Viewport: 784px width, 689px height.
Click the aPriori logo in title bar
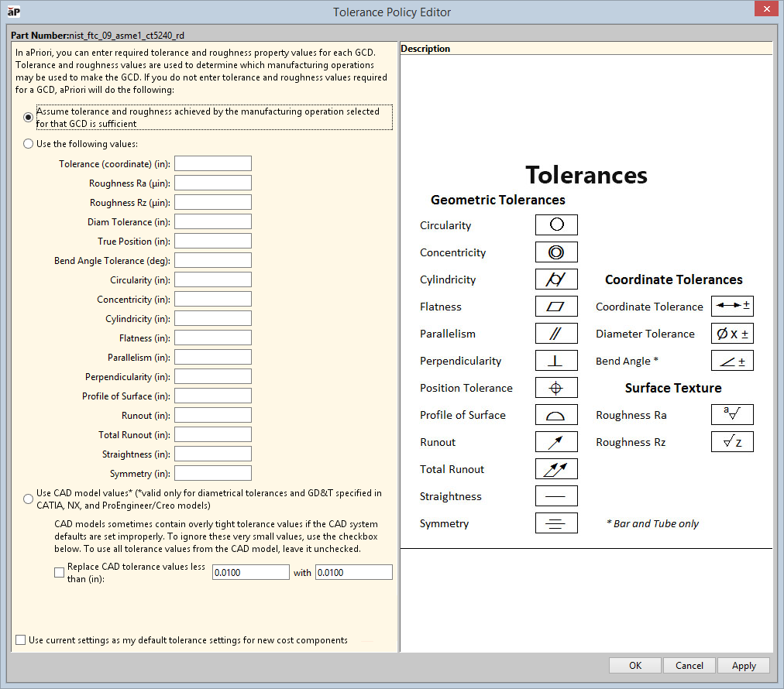(x=14, y=12)
